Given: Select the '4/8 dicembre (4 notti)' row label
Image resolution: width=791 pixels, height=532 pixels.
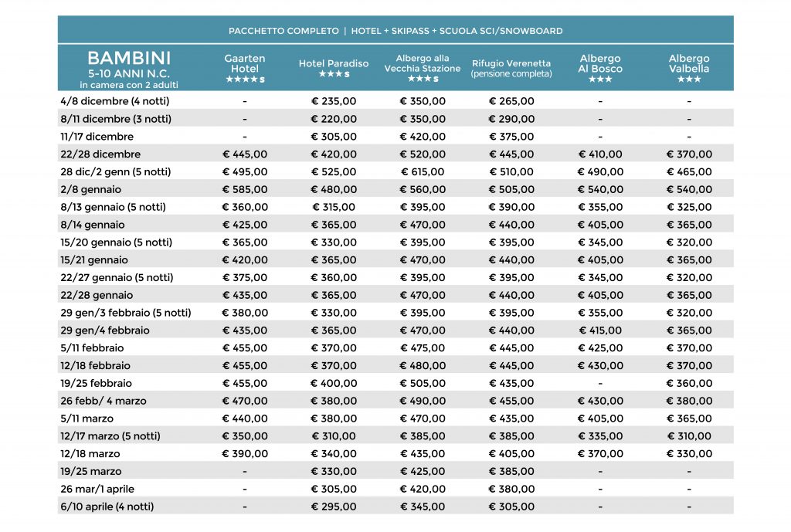Looking at the screenshot, I should 115,101.
